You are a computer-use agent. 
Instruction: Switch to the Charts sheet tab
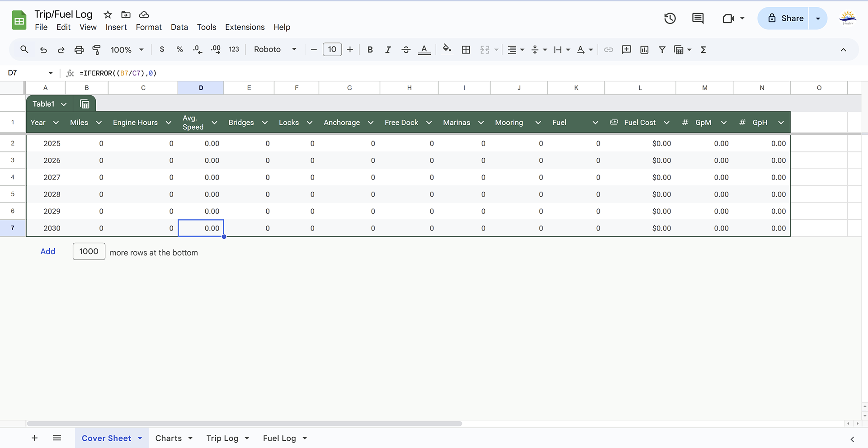pos(169,438)
